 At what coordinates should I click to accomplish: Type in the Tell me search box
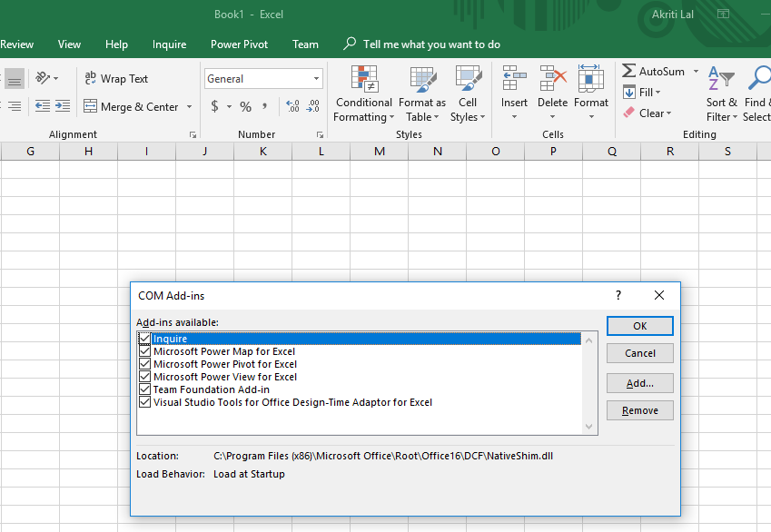click(x=431, y=44)
